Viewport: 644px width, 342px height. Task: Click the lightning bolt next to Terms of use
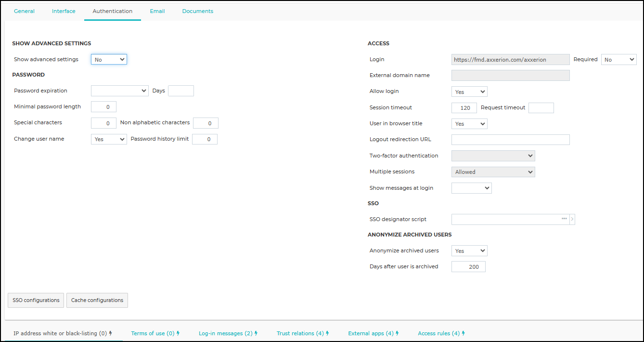coord(178,333)
